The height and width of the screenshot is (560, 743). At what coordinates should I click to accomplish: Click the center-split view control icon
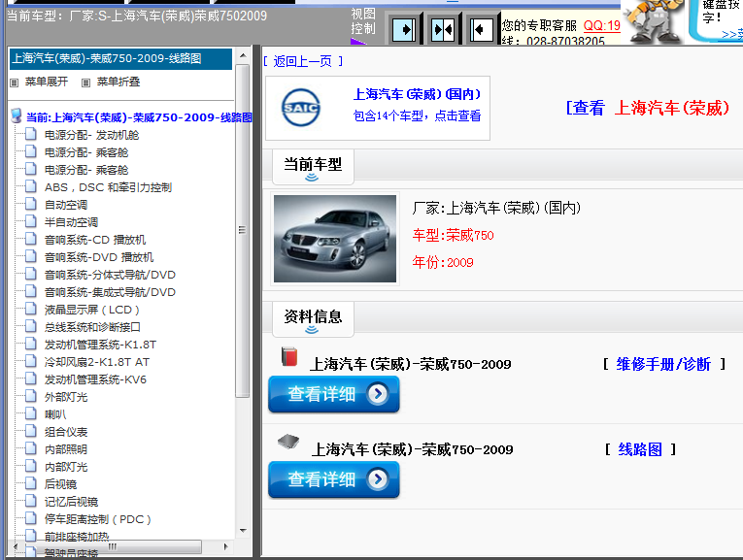(443, 30)
